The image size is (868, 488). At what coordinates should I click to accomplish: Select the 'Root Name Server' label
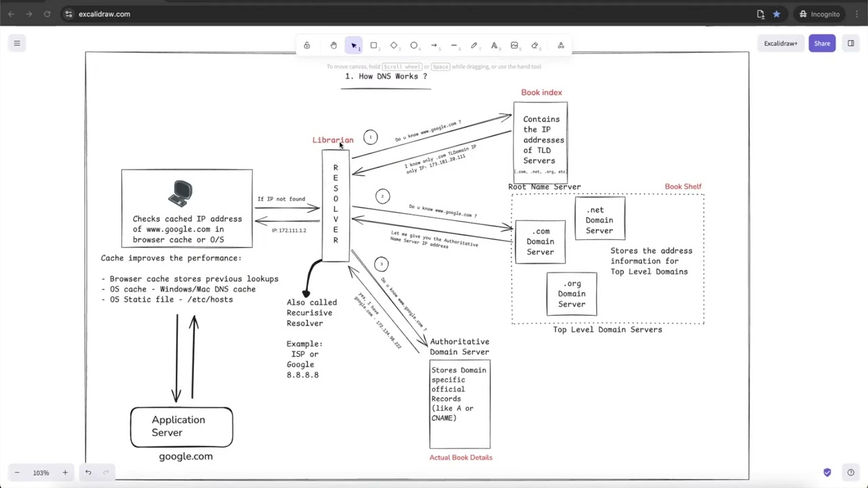tap(544, 186)
